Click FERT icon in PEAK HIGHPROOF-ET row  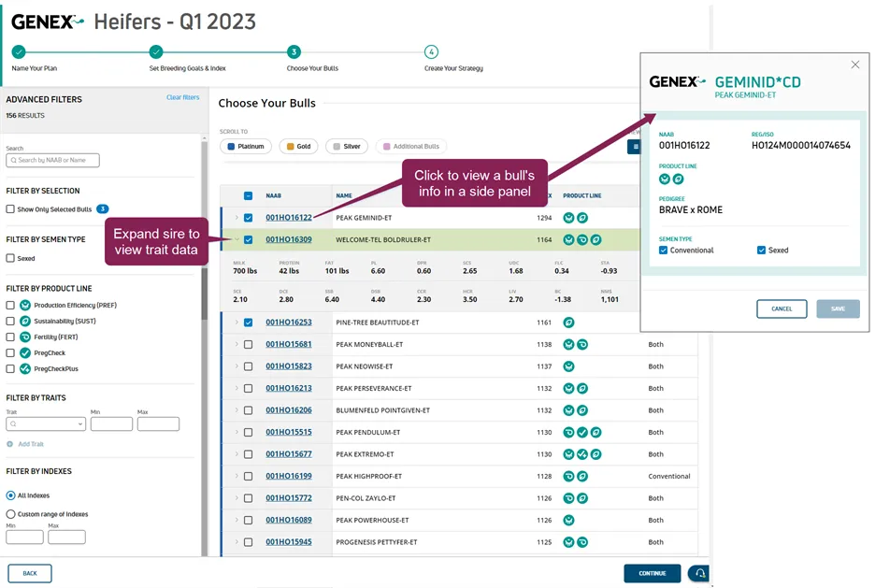(568, 476)
